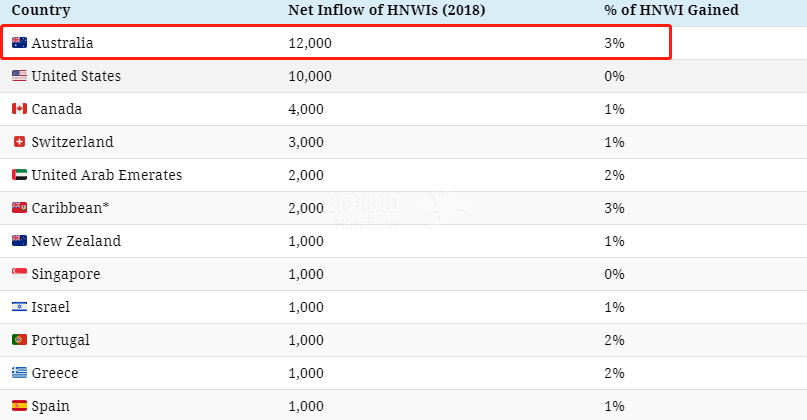Click the Canada flag icon
The height and width of the screenshot is (420, 807).
click(x=19, y=109)
